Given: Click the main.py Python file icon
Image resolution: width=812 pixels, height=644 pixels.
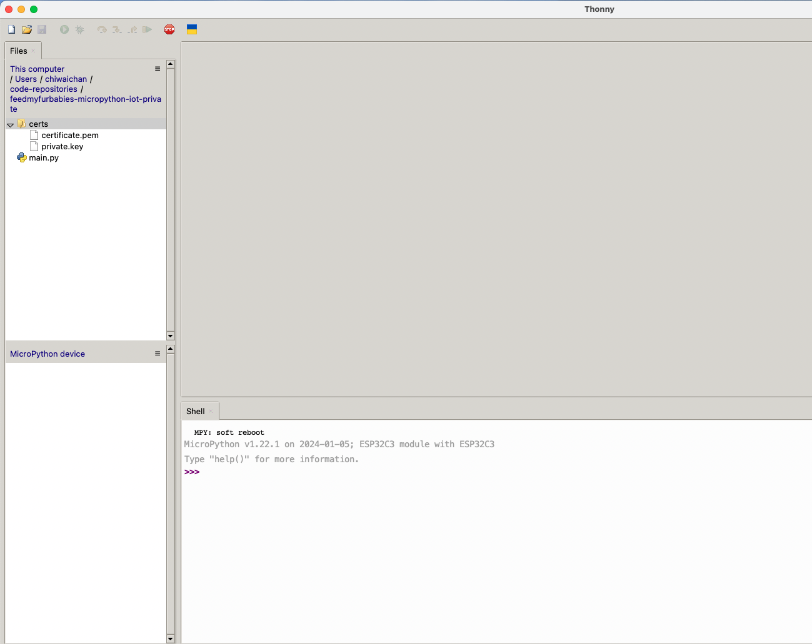Looking at the screenshot, I should pos(22,157).
